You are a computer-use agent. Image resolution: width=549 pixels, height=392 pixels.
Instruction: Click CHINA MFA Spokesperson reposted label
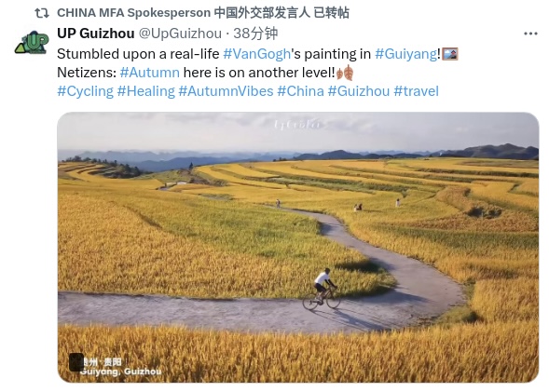point(203,13)
